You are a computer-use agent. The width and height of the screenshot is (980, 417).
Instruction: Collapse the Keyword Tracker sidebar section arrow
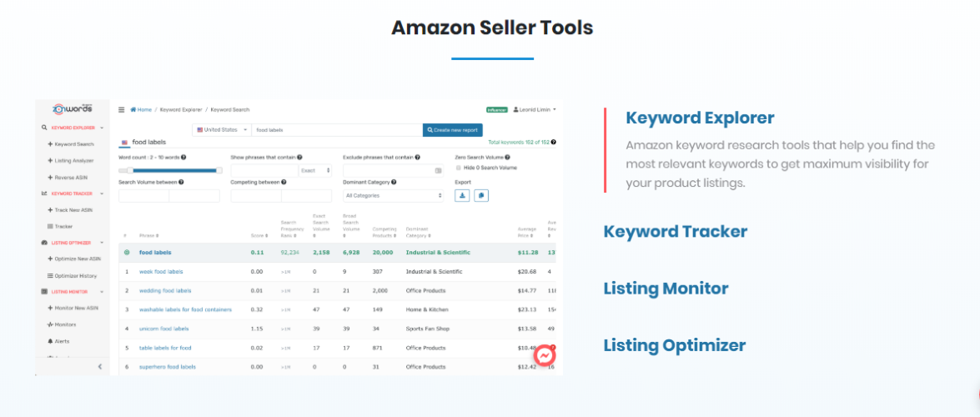click(x=102, y=193)
